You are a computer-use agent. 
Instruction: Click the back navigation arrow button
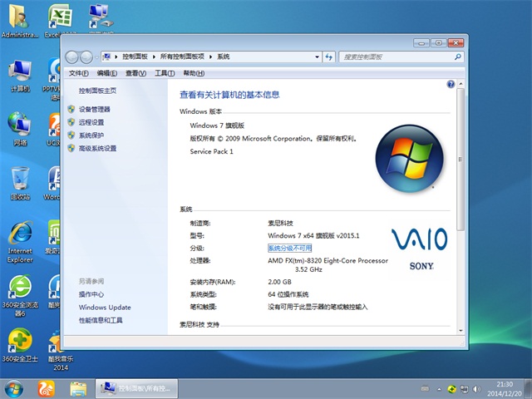(71, 57)
